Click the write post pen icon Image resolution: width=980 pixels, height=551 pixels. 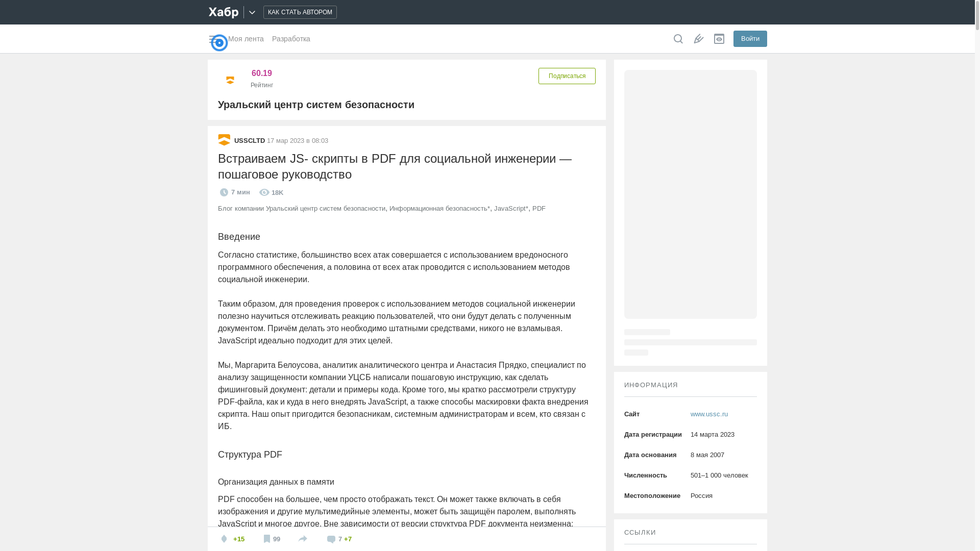tap(699, 39)
